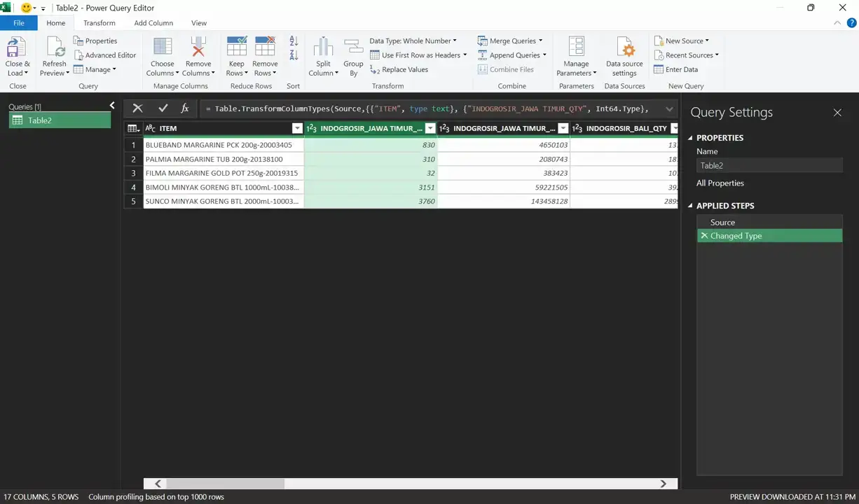Switch to the Transform tab

[x=99, y=23]
